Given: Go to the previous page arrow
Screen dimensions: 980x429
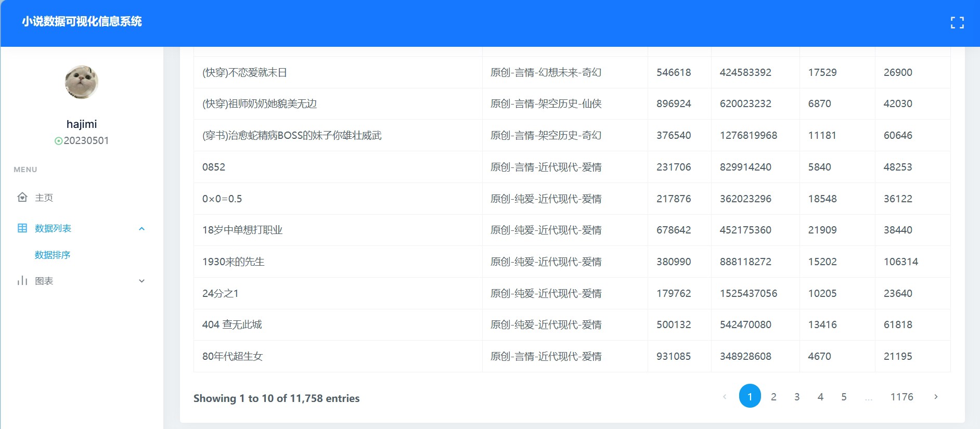Looking at the screenshot, I should [725, 397].
